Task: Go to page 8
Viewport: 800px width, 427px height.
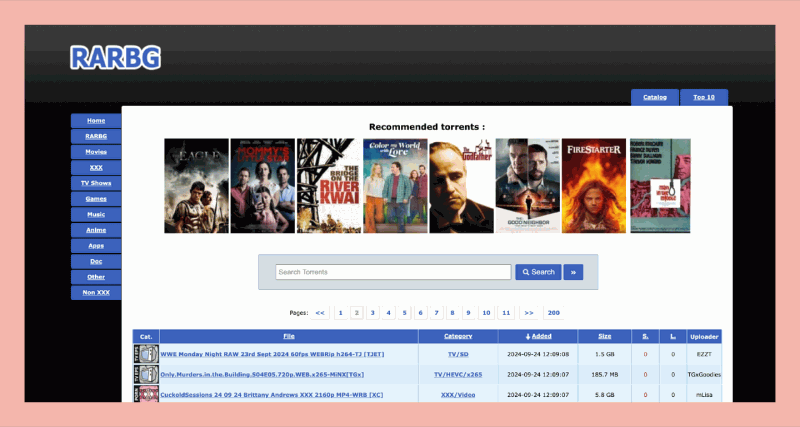Action: coord(452,313)
